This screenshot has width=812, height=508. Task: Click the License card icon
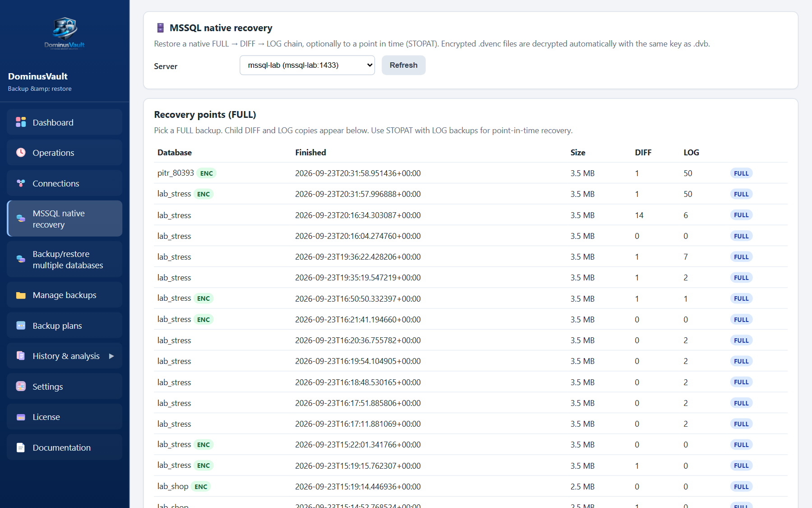coord(21,417)
